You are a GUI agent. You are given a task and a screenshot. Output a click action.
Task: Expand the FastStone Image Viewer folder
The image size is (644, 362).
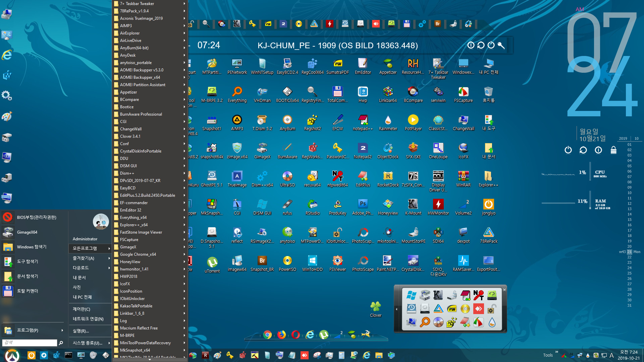pos(150,232)
